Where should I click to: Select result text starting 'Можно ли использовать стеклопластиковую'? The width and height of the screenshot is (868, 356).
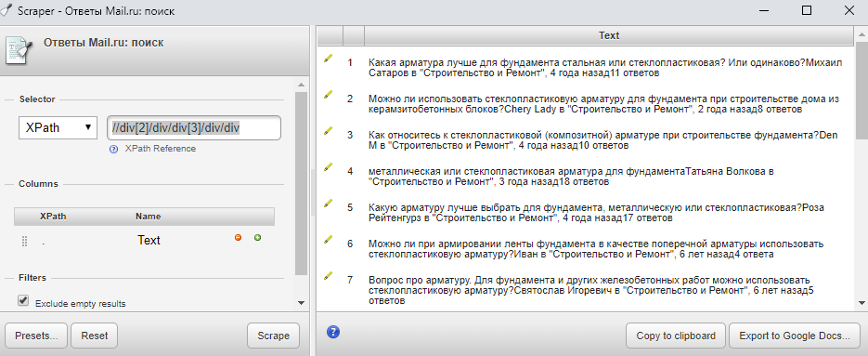pyautogui.click(x=604, y=104)
